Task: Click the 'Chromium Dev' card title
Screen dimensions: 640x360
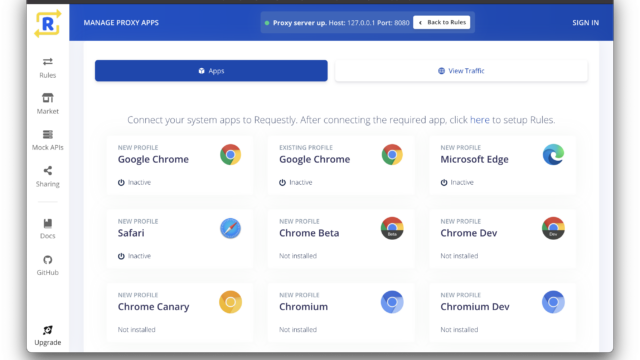Action: click(x=475, y=307)
